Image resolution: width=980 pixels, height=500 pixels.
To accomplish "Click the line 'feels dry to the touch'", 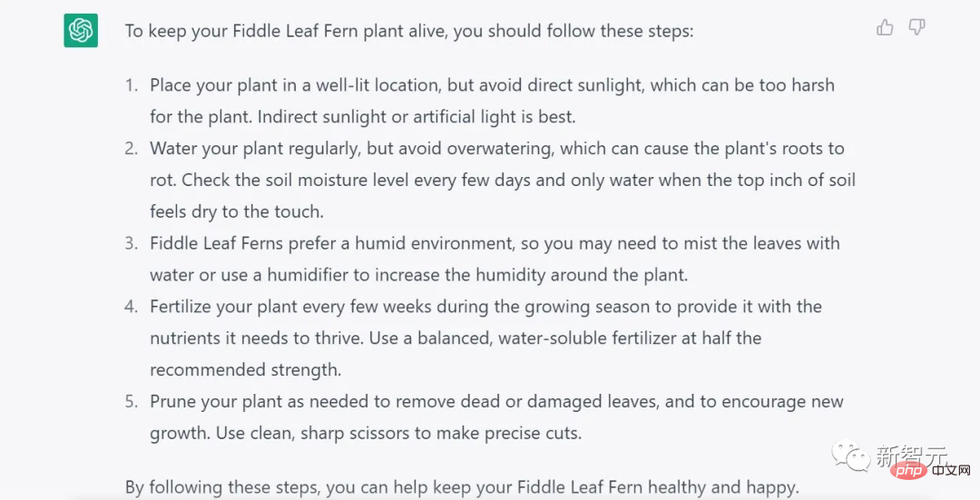I will pyautogui.click(x=236, y=212).
